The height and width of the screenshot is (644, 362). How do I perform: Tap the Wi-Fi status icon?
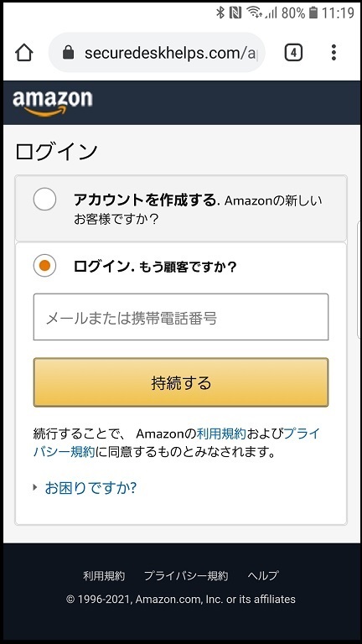[x=255, y=13]
